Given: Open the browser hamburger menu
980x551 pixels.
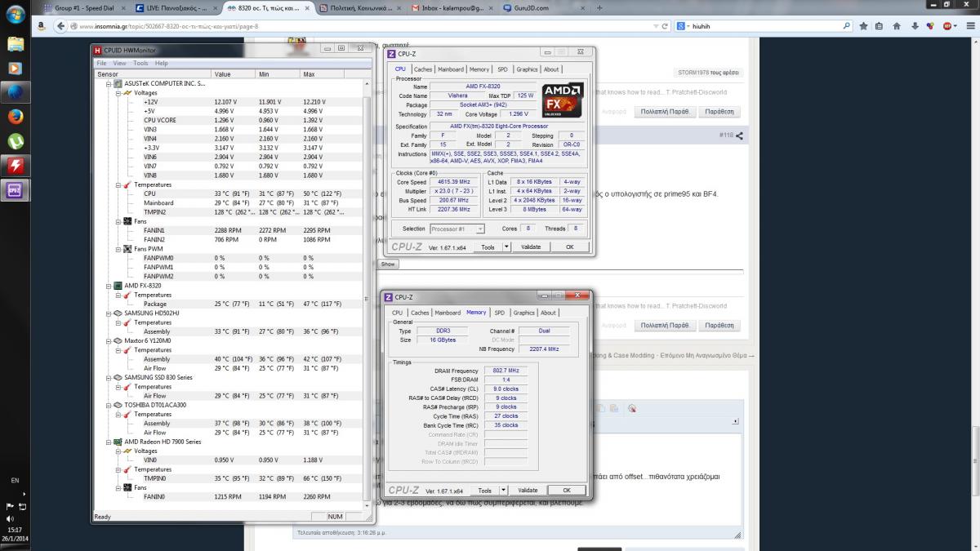Looking at the screenshot, I should [970, 26].
